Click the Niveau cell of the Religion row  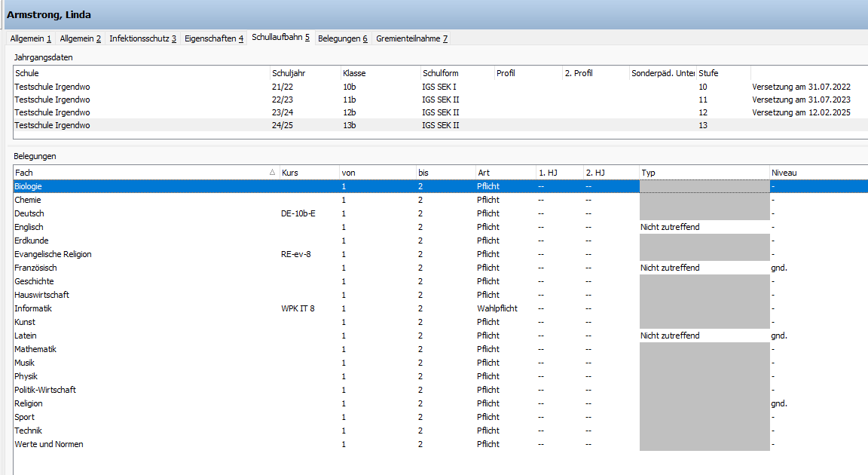(779, 403)
